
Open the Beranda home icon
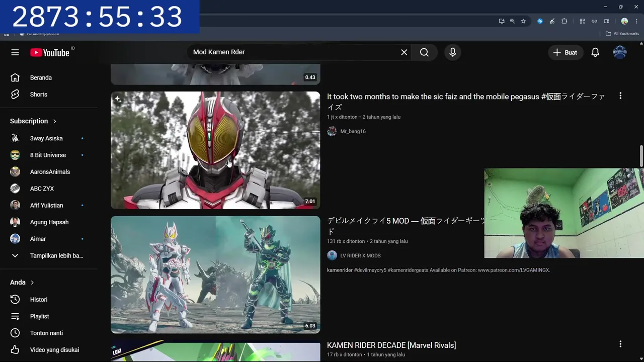point(15,77)
